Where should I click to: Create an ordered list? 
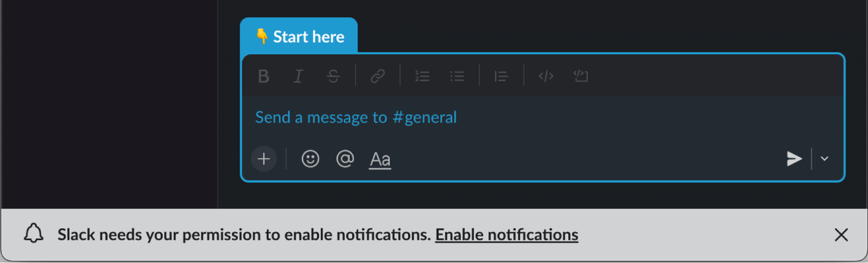tap(422, 76)
